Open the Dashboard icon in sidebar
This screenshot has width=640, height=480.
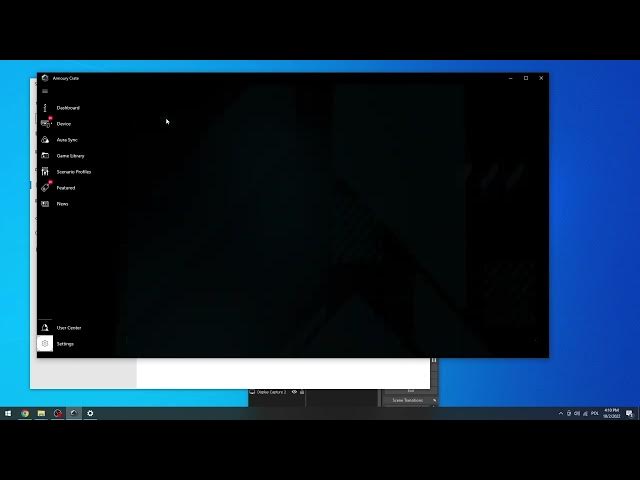[x=45, y=107]
